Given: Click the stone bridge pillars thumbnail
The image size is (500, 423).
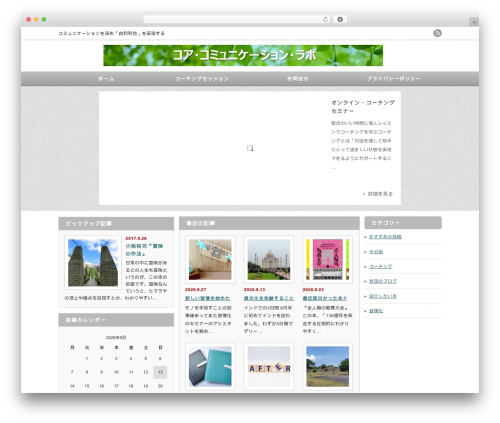Looking at the screenshot, I should (93, 263).
